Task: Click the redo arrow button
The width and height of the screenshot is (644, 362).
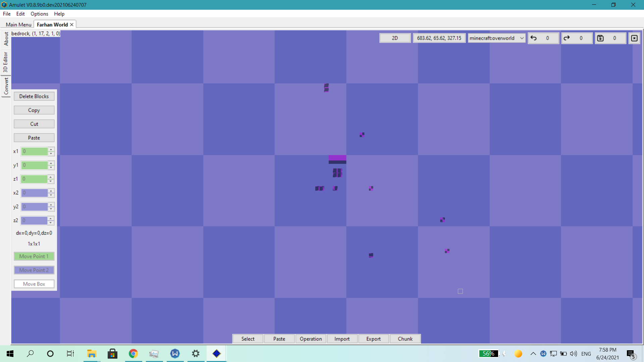Action: pos(567,38)
